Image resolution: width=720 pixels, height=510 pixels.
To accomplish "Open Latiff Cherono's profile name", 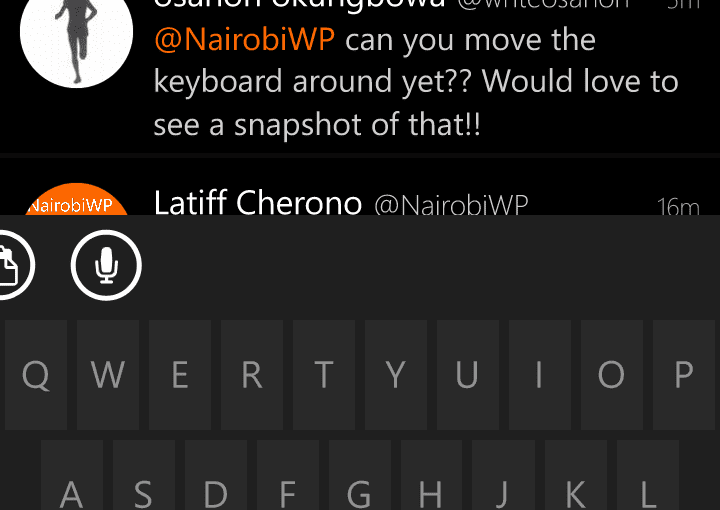I will [x=258, y=202].
